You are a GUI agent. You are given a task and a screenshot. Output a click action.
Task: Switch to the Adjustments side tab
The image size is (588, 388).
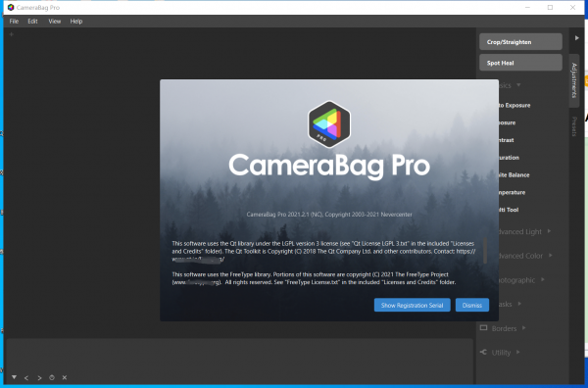574,80
